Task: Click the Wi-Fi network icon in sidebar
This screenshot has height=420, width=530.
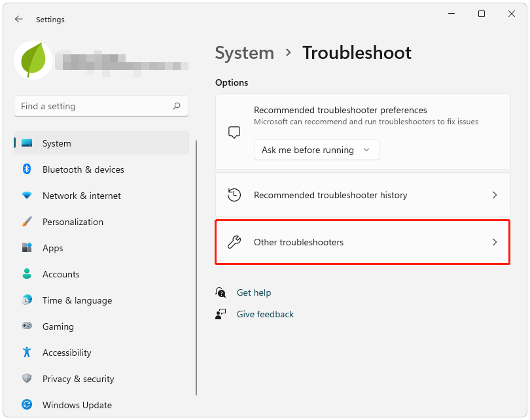Action: pyautogui.click(x=27, y=196)
